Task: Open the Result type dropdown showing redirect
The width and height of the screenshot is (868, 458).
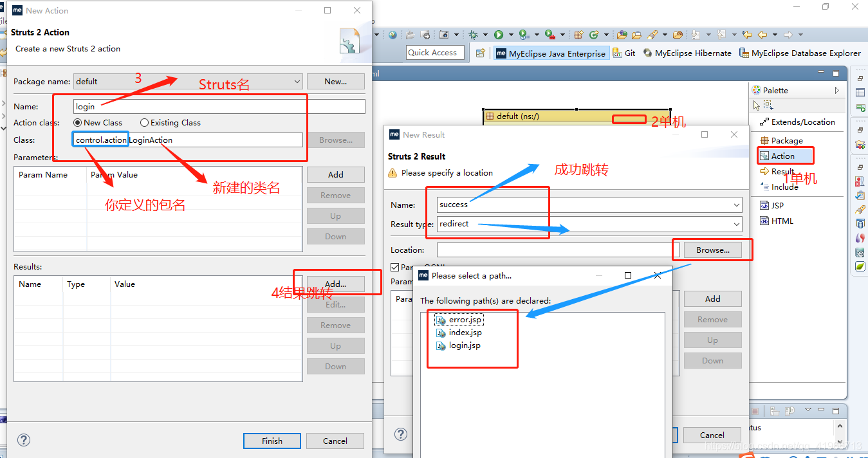Action: coord(736,224)
